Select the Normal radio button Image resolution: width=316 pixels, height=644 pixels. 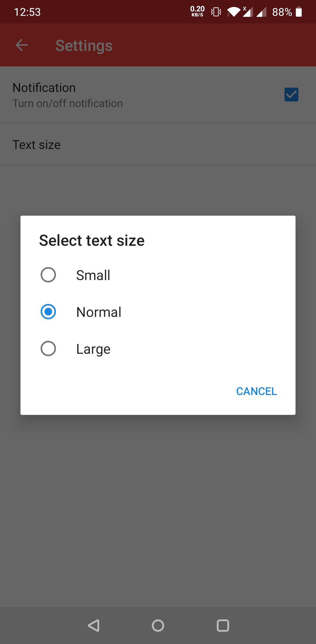(48, 312)
